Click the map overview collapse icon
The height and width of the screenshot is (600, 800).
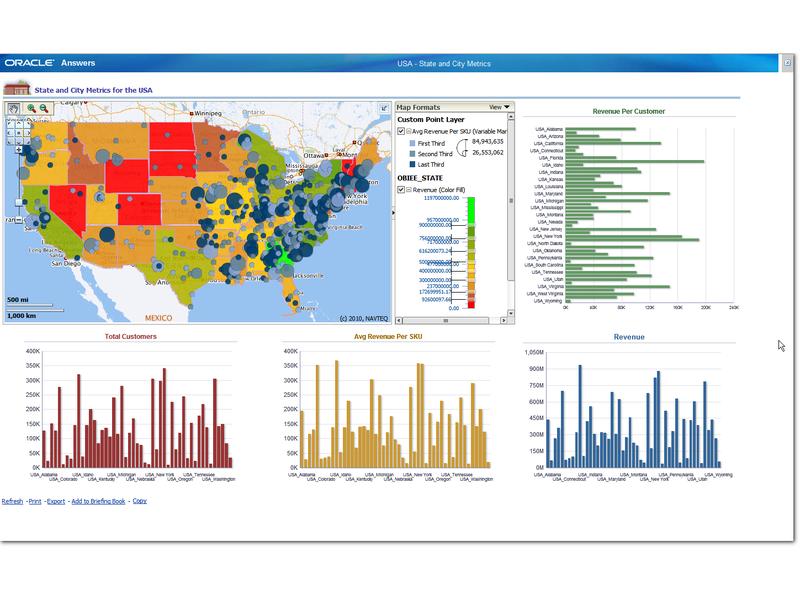pos(384,108)
